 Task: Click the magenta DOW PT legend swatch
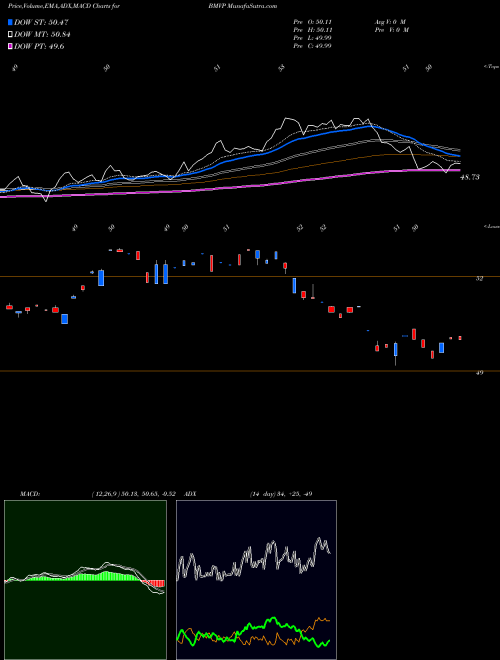coord(10,47)
